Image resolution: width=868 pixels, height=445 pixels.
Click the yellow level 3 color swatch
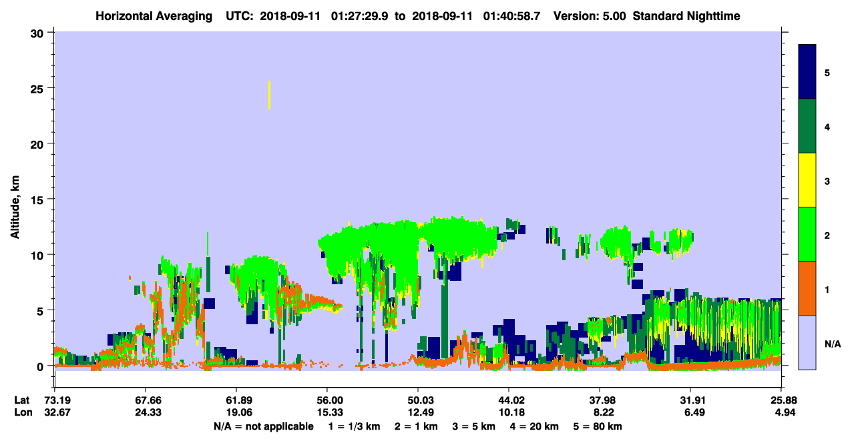(807, 180)
